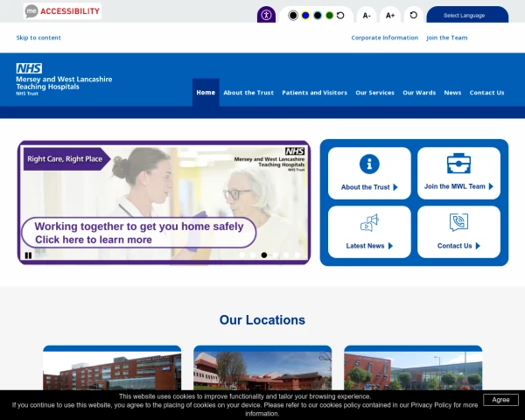Image resolution: width=525 pixels, height=420 pixels.
Task: Click the arrow beside Contact Us tile label
Action: [478, 246]
